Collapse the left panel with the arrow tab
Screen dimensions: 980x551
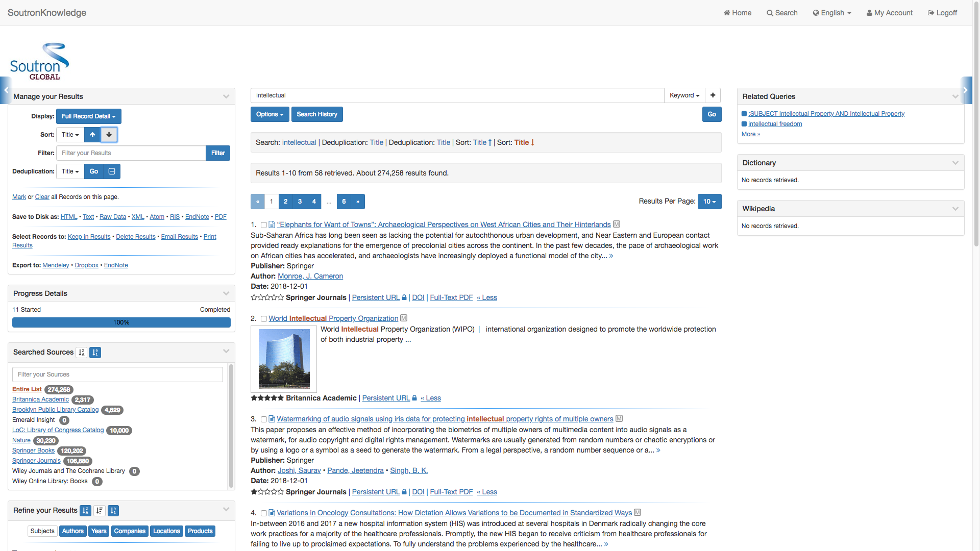[x=6, y=90]
